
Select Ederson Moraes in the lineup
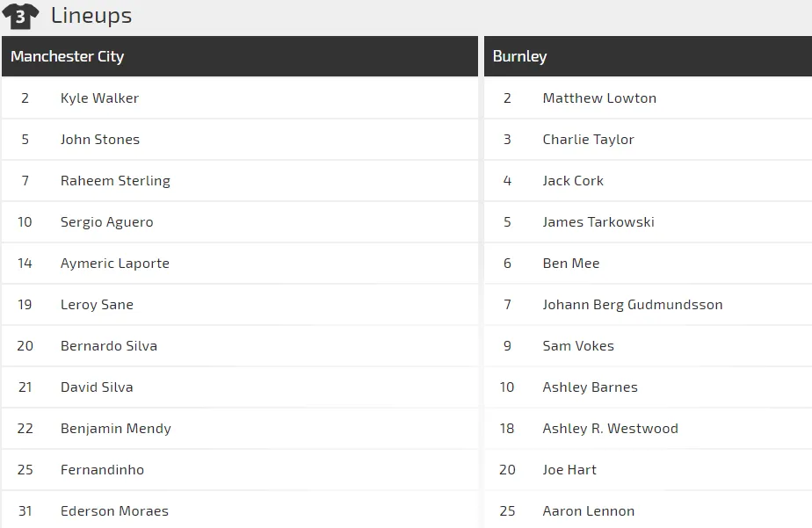coord(114,511)
